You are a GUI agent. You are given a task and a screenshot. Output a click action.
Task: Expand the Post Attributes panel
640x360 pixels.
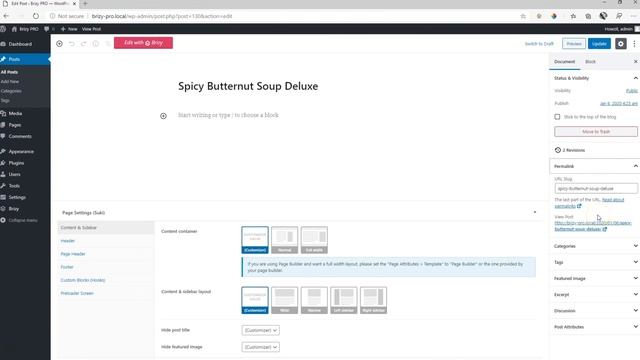point(595,327)
